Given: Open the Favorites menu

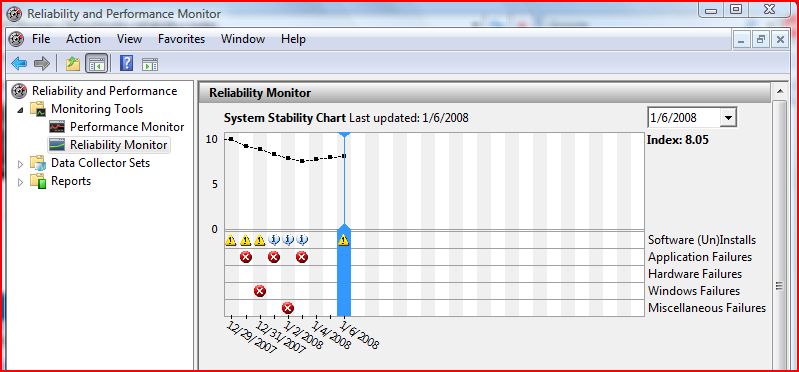Looking at the screenshot, I should pos(181,39).
